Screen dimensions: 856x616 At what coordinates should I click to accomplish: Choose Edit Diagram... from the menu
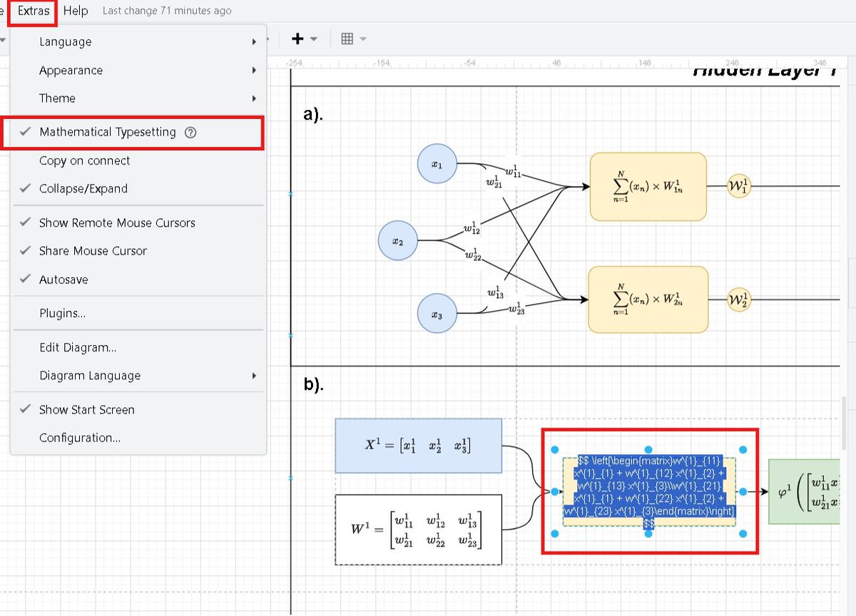coord(138,348)
